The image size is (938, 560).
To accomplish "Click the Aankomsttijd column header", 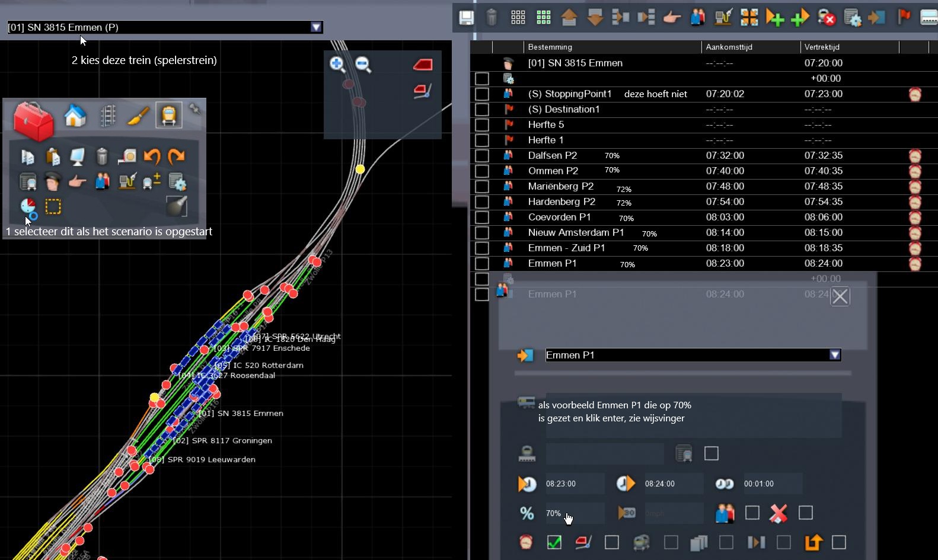I will (x=729, y=47).
